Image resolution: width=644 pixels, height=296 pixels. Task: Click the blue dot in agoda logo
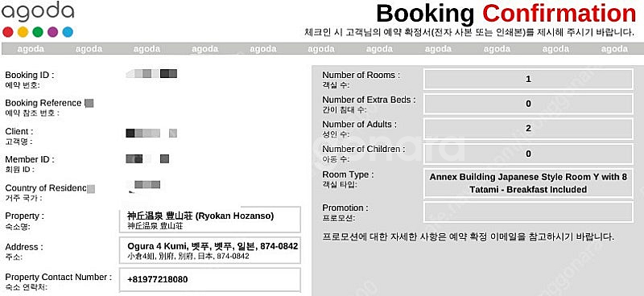[x=68, y=32]
